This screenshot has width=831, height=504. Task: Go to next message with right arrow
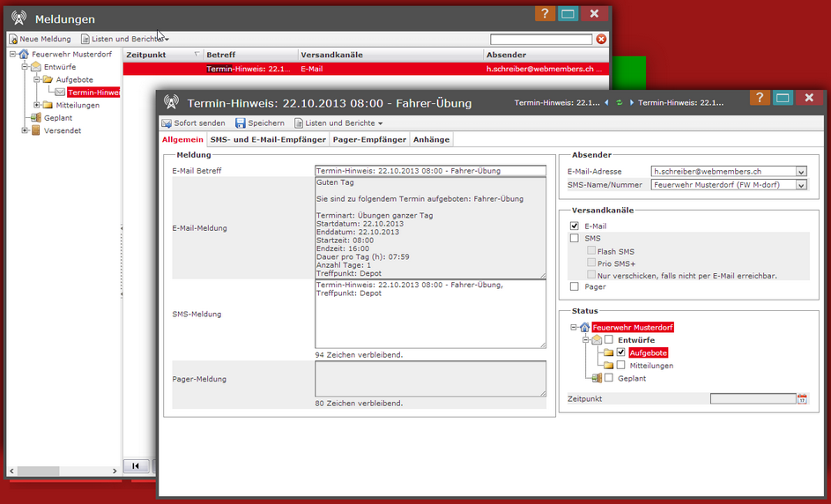click(632, 103)
